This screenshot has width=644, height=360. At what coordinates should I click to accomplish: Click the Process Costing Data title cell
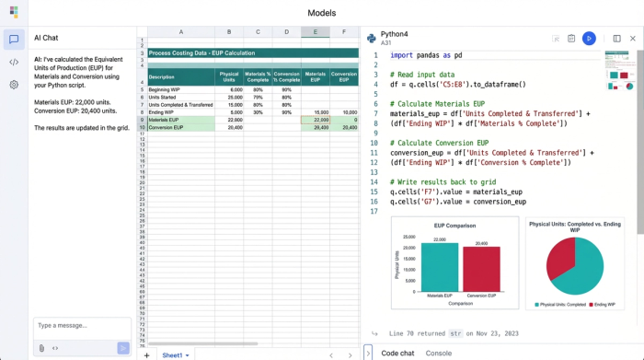253,53
